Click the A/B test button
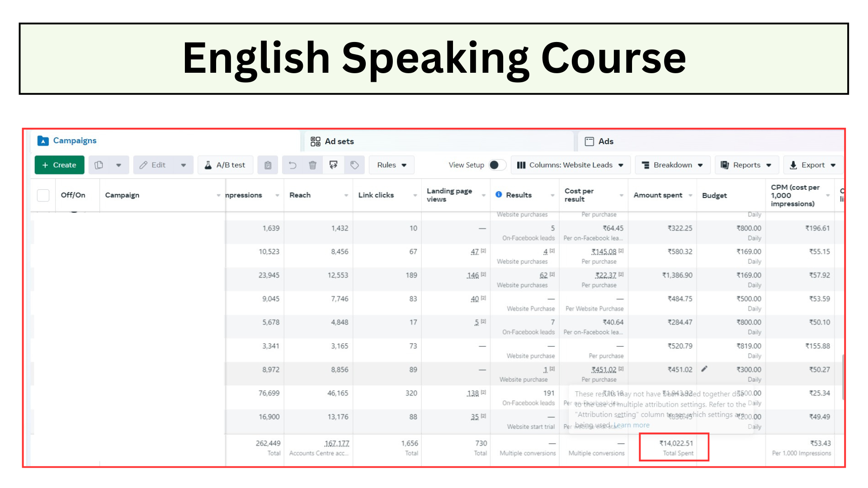This screenshot has width=868, height=488. (x=225, y=165)
